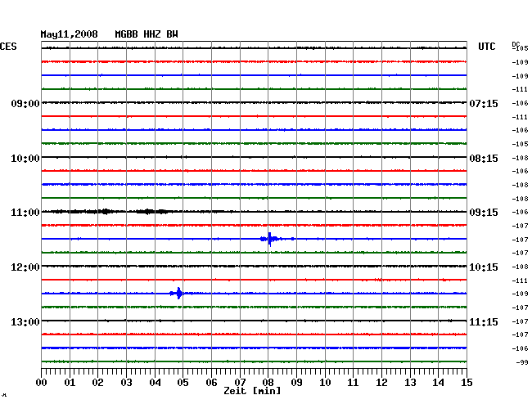532x404 pixels.
Task: Click the 05 minute axis label
Action: [183, 383]
